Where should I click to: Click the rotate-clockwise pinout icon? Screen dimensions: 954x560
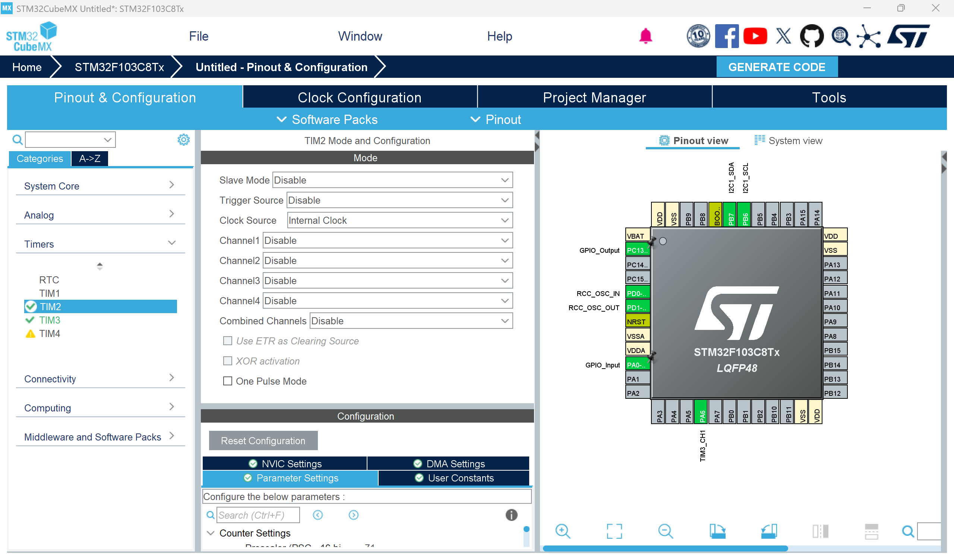pyautogui.click(x=717, y=531)
